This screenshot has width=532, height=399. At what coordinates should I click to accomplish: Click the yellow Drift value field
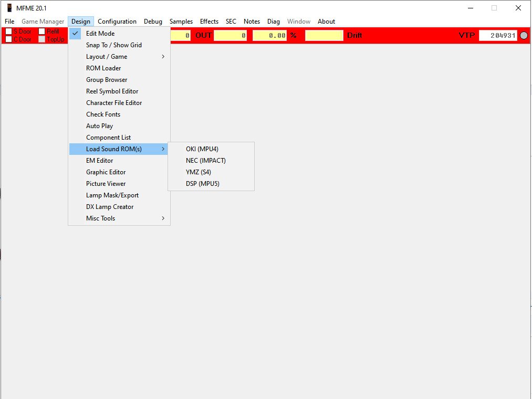click(x=324, y=35)
